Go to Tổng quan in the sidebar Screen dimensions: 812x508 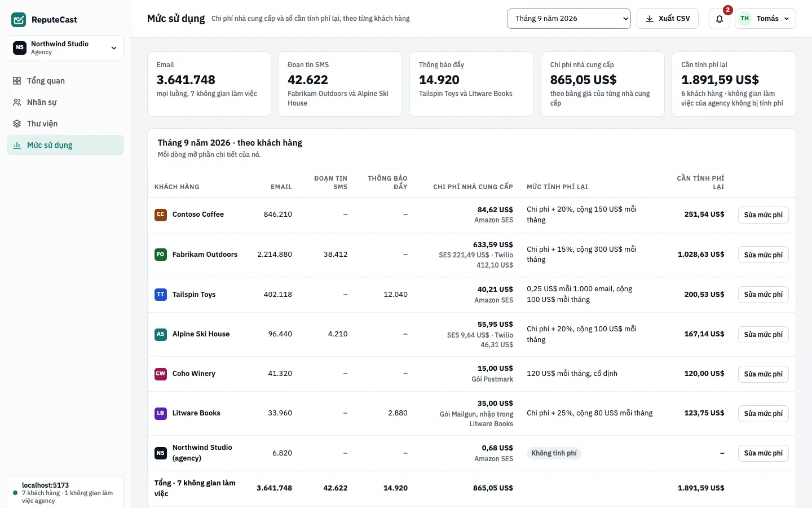(65, 81)
